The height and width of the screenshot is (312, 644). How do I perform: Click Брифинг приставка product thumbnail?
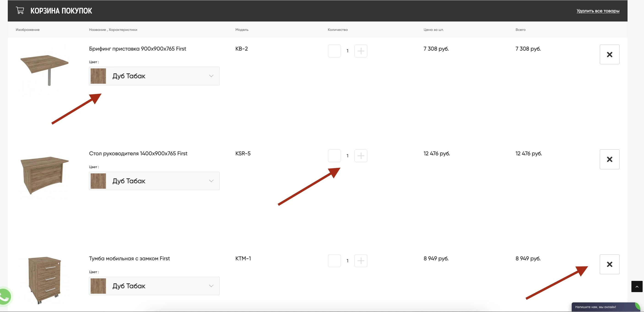pyautogui.click(x=44, y=67)
